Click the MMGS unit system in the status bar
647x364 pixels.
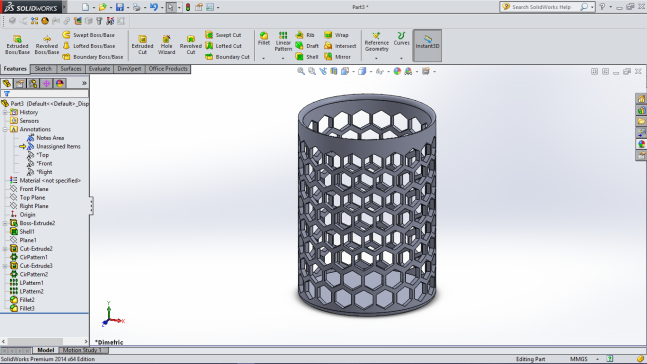pyautogui.click(x=579, y=359)
